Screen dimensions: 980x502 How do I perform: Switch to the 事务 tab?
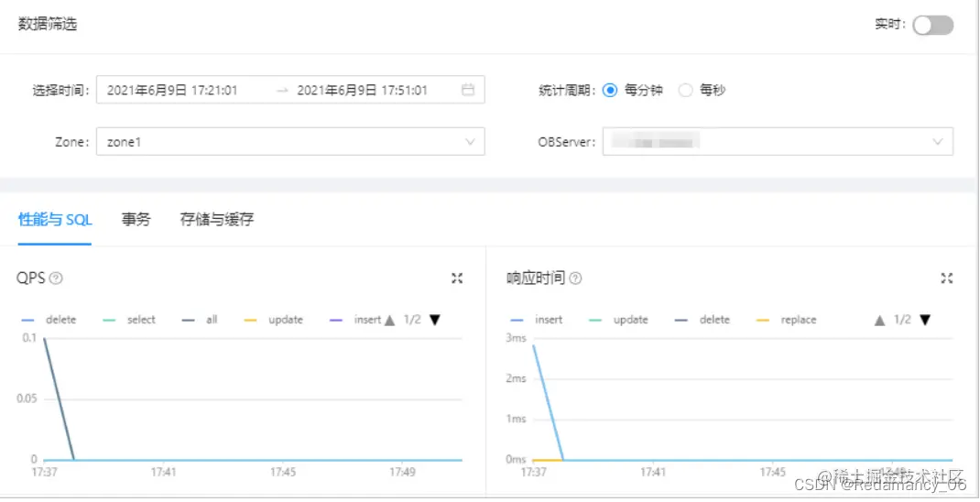136,220
